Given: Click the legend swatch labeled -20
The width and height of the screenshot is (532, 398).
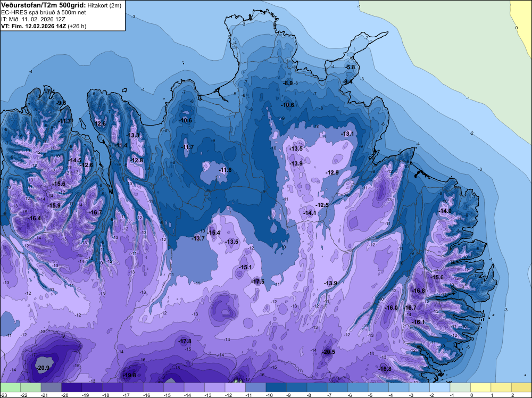Looking at the screenshot, I should click(x=71, y=387).
